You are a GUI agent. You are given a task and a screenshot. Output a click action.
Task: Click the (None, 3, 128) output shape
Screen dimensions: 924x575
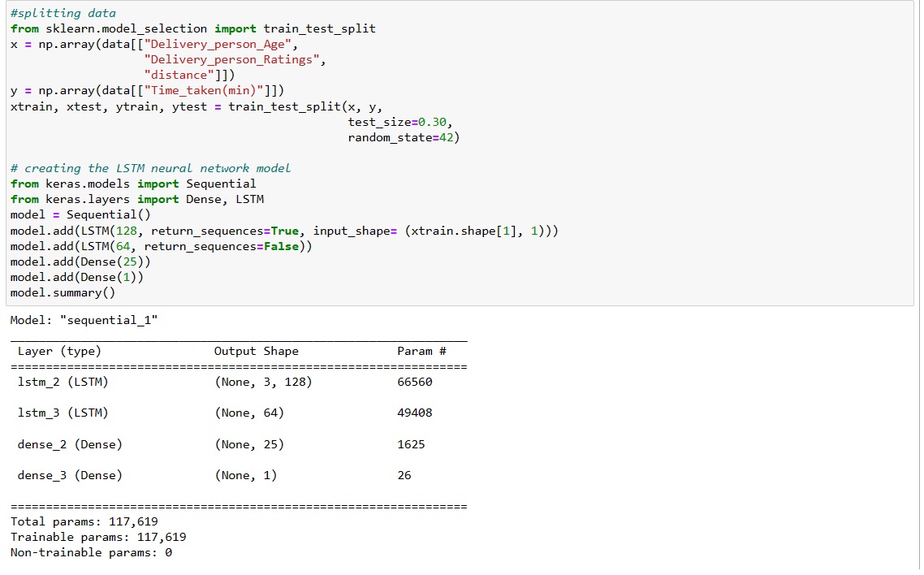(x=263, y=382)
